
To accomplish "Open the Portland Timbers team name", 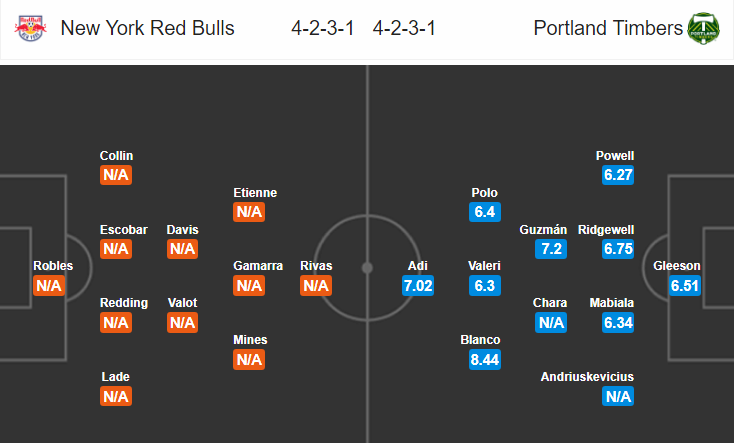I will point(608,28).
